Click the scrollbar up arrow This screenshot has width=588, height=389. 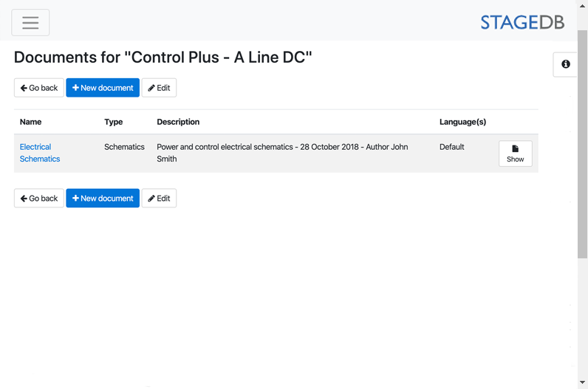coord(582,5)
